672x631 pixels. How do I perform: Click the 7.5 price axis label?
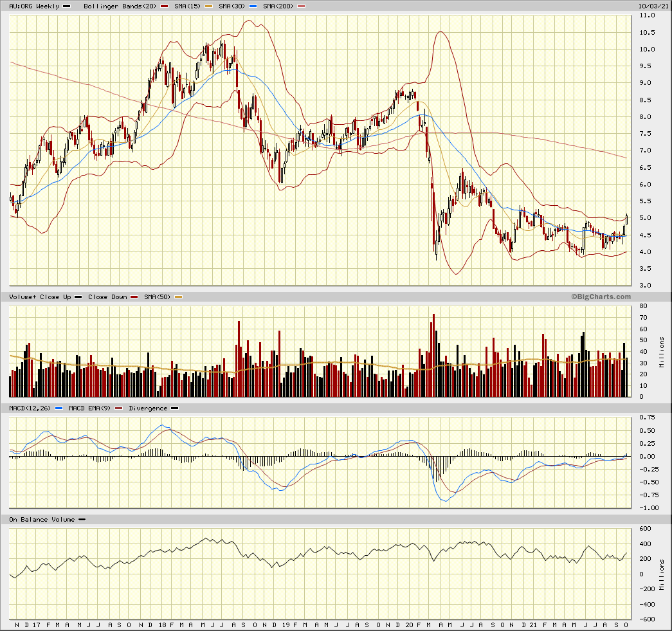(x=646, y=134)
